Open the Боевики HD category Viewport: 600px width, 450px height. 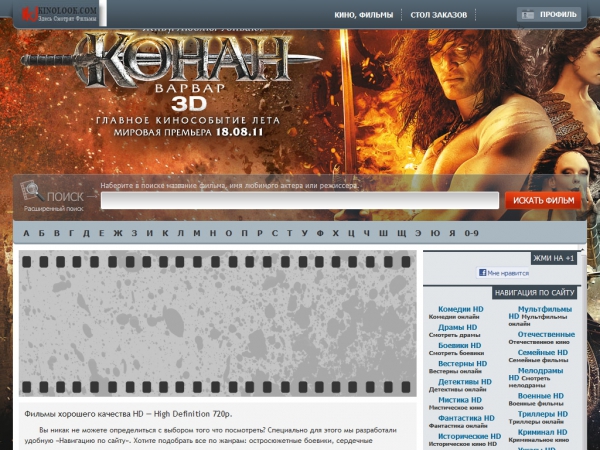tap(460, 345)
